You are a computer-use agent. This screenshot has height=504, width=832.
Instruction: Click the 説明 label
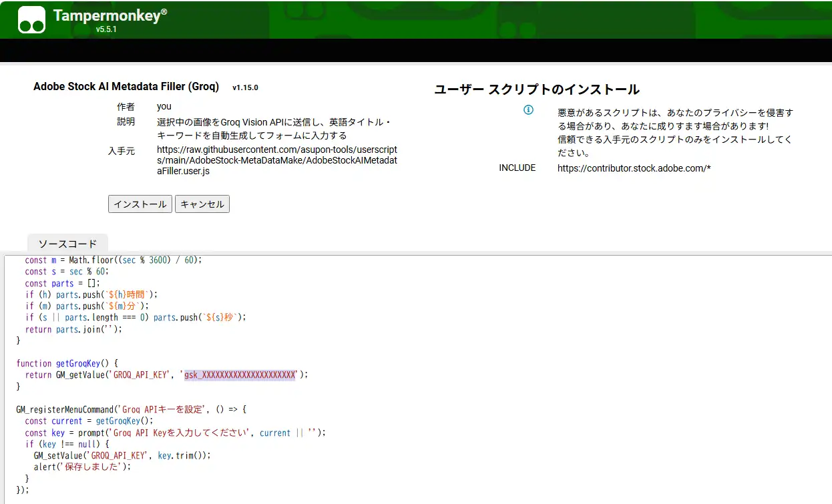pos(126,121)
